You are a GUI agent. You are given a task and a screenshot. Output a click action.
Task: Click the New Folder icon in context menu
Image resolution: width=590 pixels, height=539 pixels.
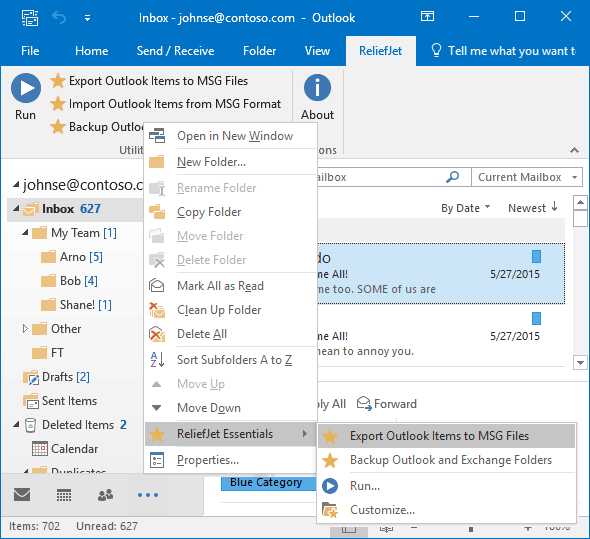click(x=157, y=162)
